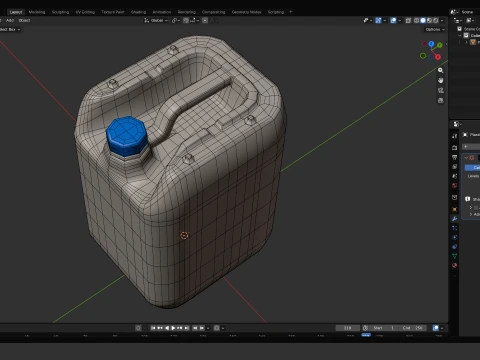Viewport: 480px width, 360px height.
Task: Open the overlays options dropdown arrow
Action: point(399,20)
